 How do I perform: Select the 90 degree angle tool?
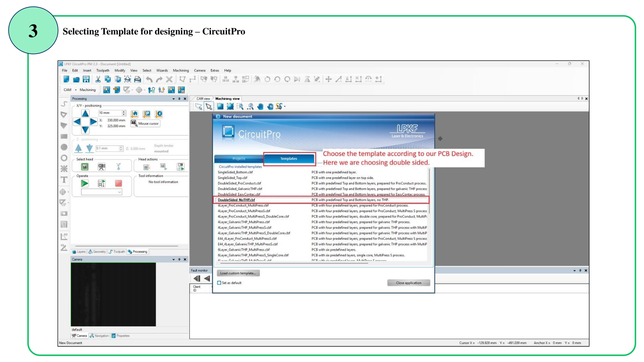[x=64, y=236]
